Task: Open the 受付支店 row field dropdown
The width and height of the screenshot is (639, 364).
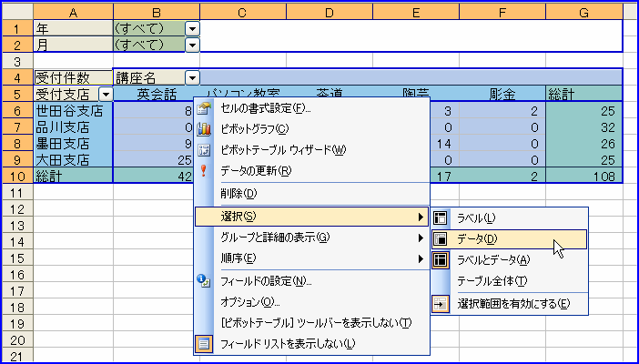Action: click(106, 95)
